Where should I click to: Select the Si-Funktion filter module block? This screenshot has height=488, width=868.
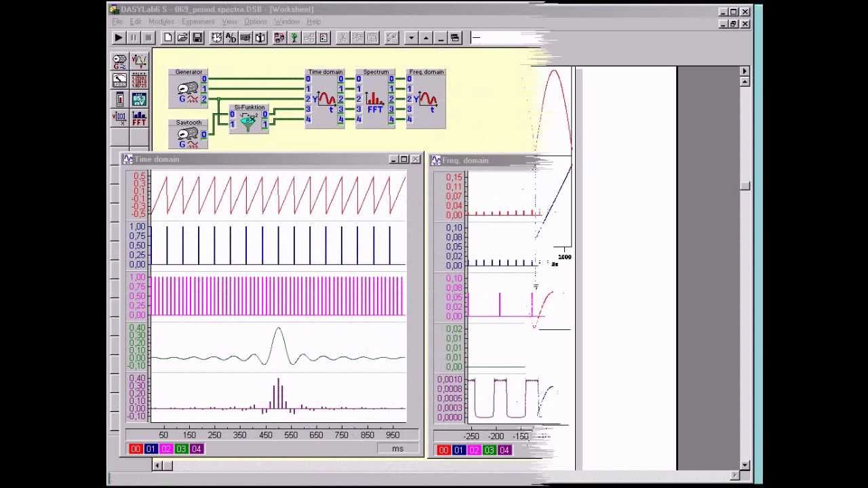click(250, 119)
